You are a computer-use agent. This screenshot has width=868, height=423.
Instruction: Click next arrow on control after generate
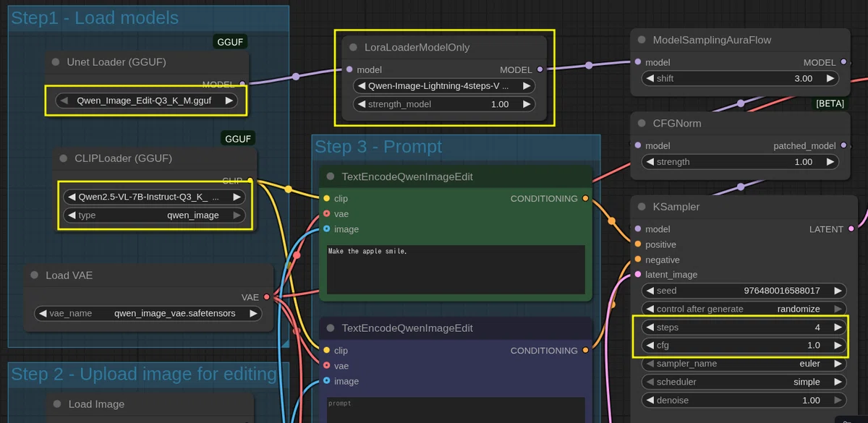[x=838, y=309]
